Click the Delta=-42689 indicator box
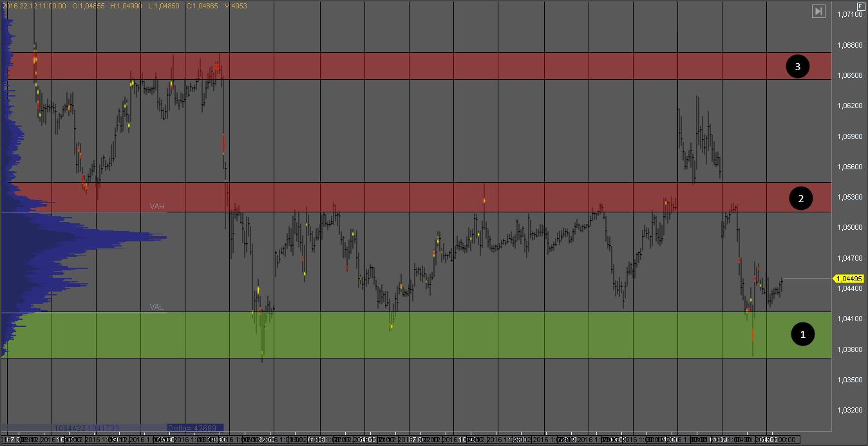Viewport: 868px width, 446px height. click(x=194, y=428)
